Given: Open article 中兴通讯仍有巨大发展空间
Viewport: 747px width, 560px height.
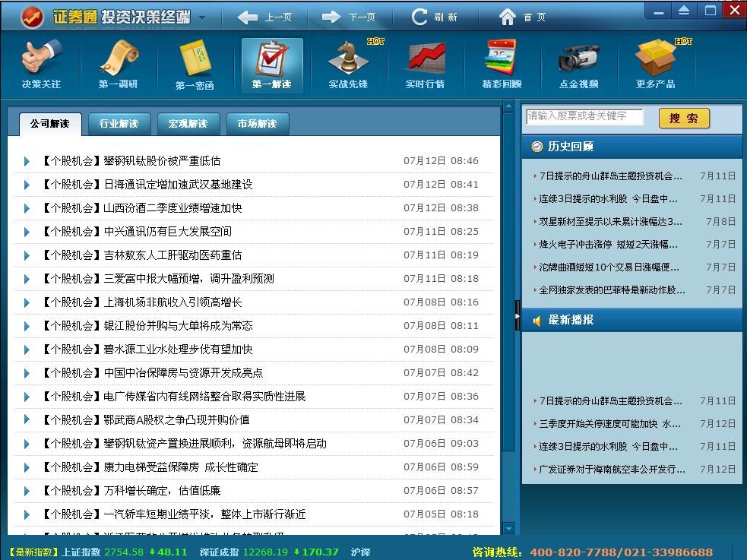Looking at the screenshot, I should coord(168,232).
